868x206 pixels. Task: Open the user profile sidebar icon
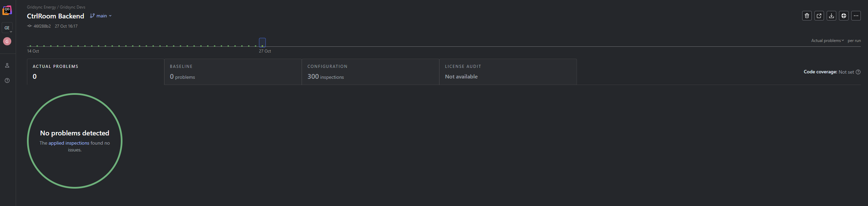pyautogui.click(x=7, y=65)
